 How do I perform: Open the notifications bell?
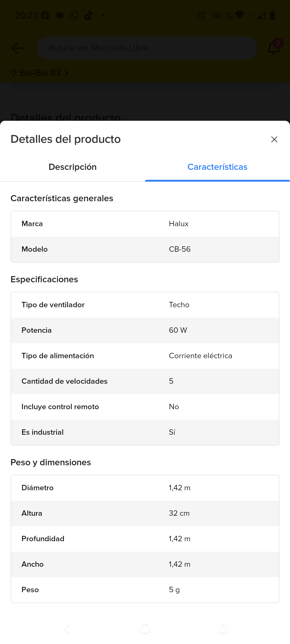pyautogui.click(x=274, y=48)
